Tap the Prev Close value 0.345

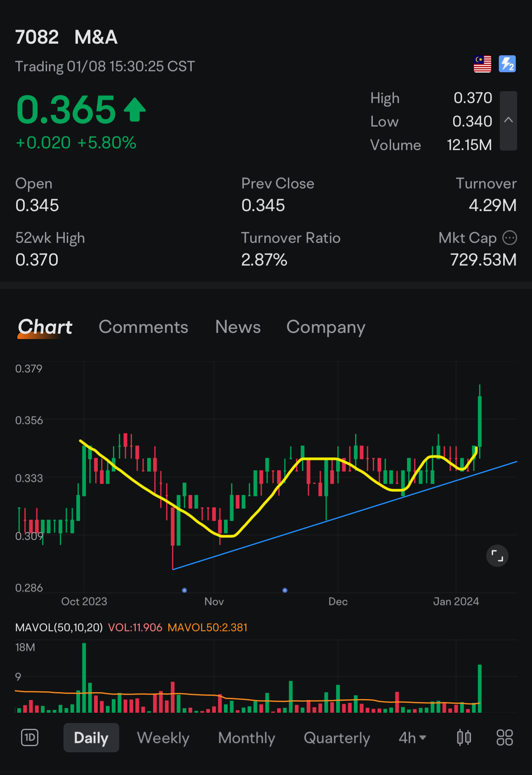click(x=263, y=205)
